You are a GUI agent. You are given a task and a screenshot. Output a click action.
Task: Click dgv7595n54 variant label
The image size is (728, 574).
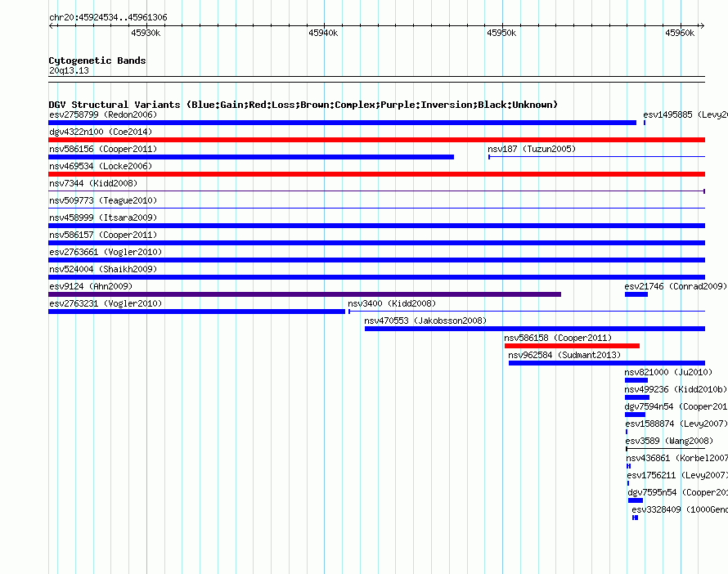(x=678, y=492)
